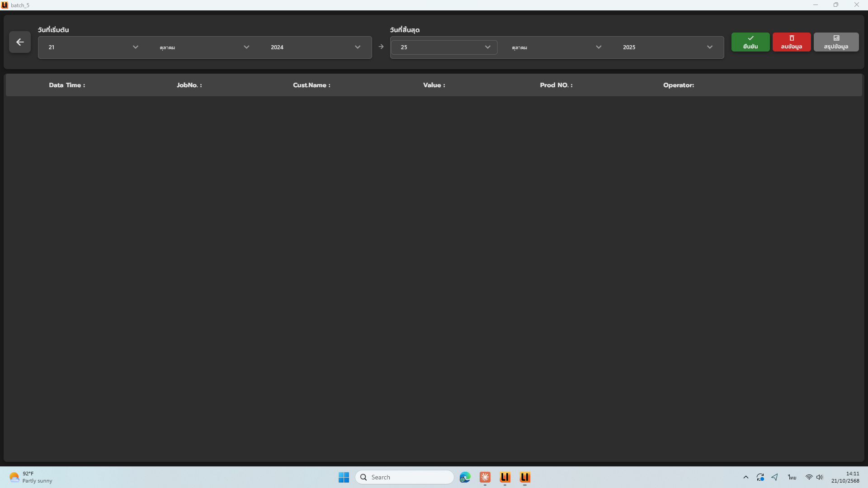Screen dimensions: 868x488
Task: Expand the start month dropdown
Action: point(204,47)
